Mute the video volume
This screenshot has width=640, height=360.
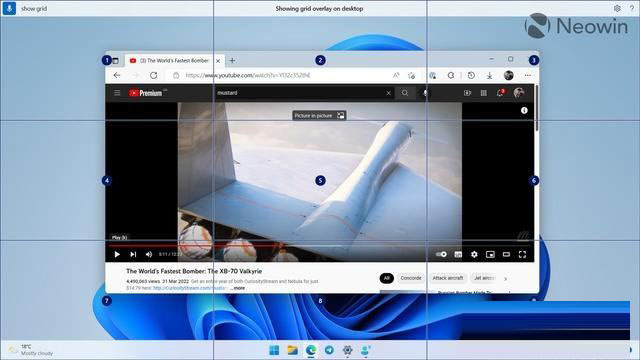click(149, 254)
